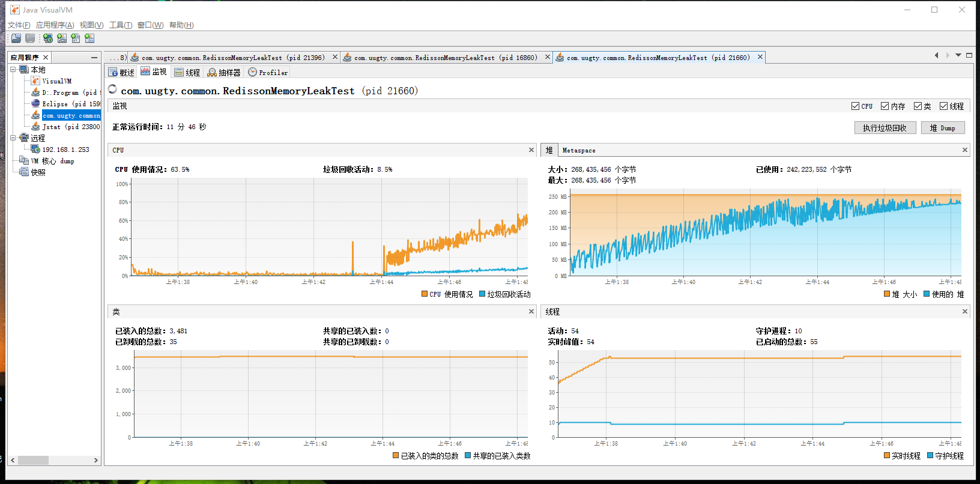Minimize the 应用程序 side panel
This screenshot has height=484, width=980.
(x=94, y=58)
